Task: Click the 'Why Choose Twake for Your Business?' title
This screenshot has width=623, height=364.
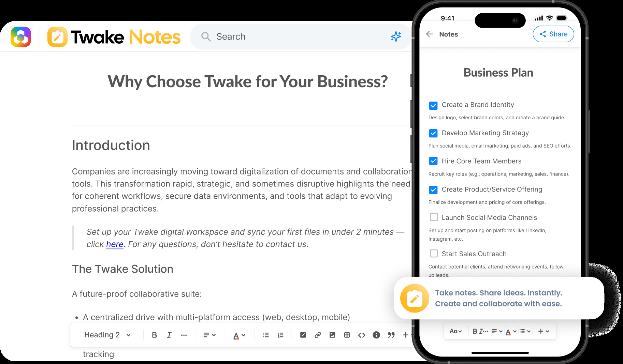Action: pos(248,82)
